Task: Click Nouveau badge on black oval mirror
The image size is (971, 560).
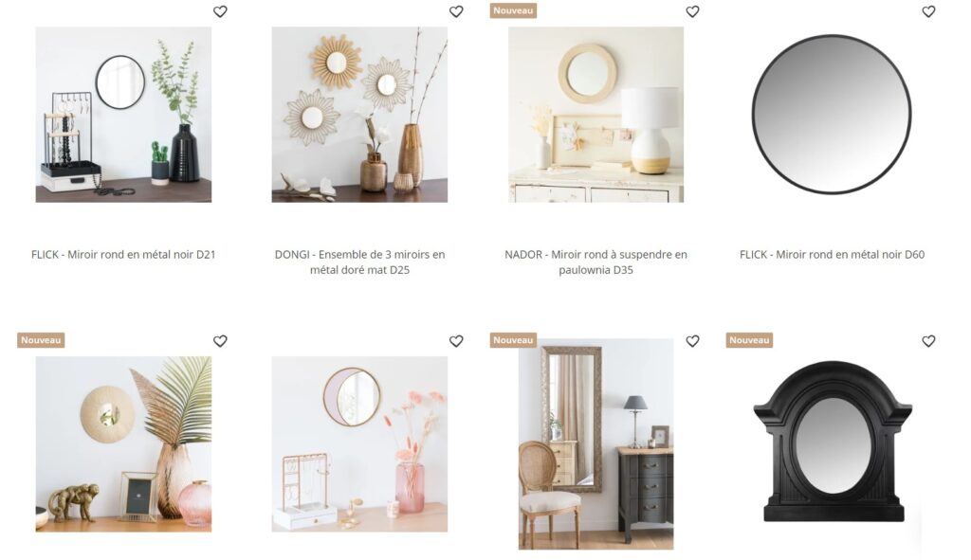Action: click(x=749, y=340)
